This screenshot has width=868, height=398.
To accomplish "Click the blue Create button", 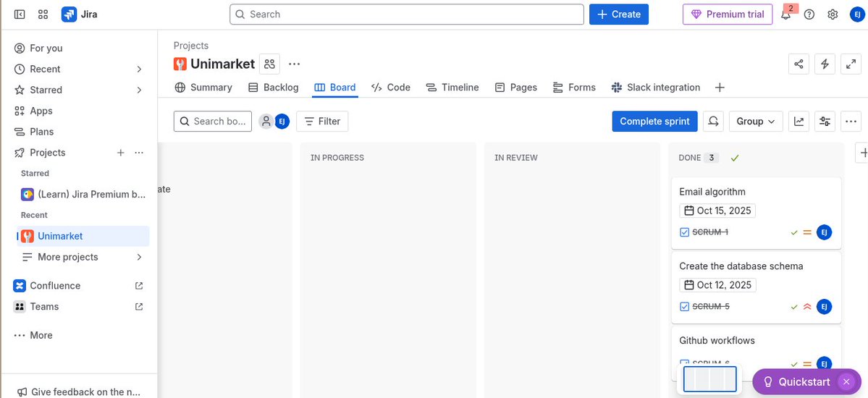I will coord(619,14).
